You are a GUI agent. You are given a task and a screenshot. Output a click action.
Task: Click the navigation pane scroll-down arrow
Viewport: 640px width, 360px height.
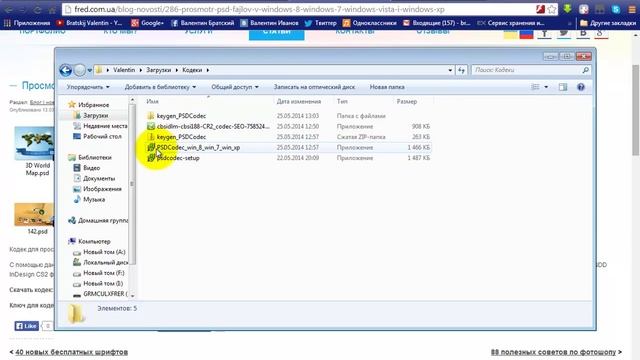click(132, 295)
